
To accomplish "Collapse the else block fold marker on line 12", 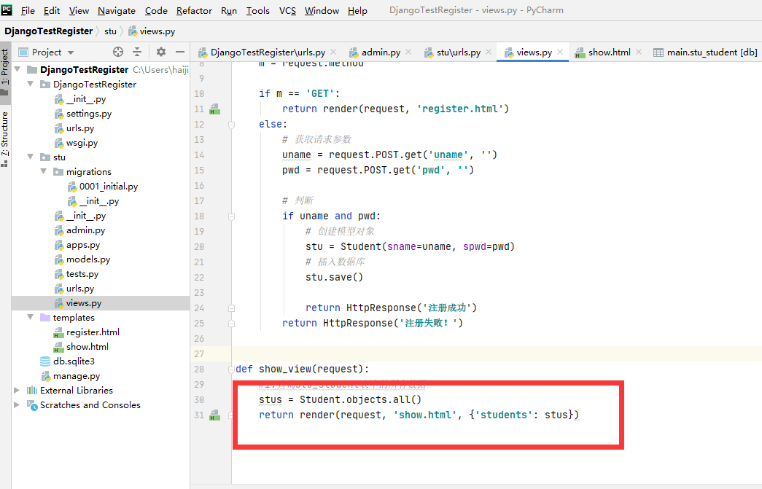I will point(231,125).
